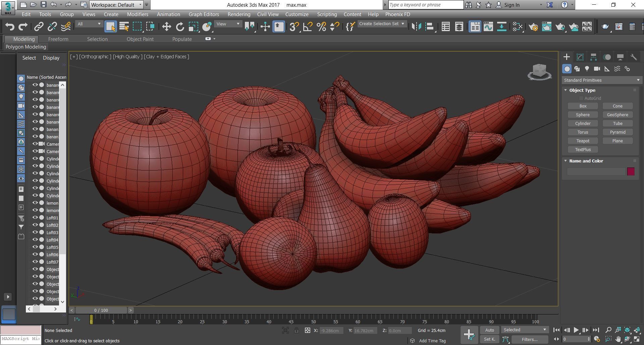Toggle visibility eye of Loft04
The height and width of the screenshot is (345, 644).
35,240
